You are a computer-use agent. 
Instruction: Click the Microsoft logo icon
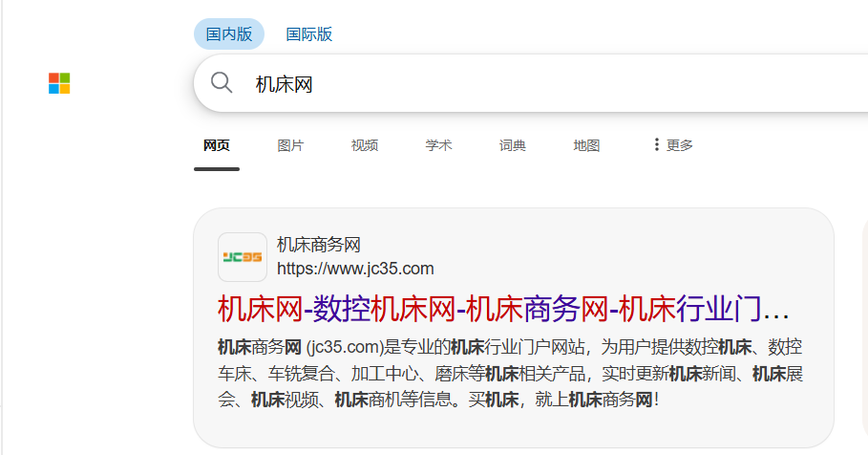click(x=59, y=83)
